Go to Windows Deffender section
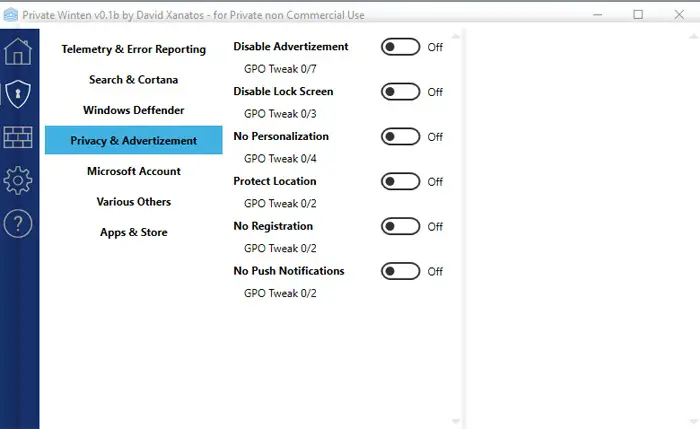This screenshot has width=700, height=429. point(133,110)
